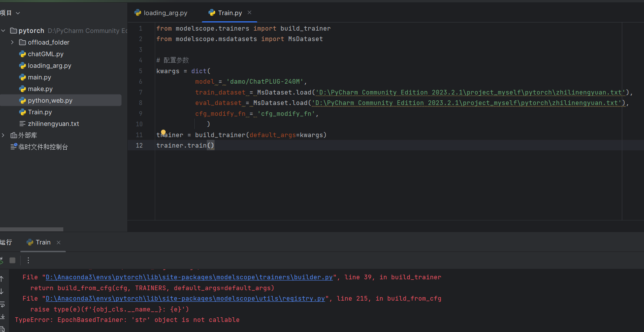Close the Train.py editor tab
This screenshot has width=644, height=332.
(x=249, y=12)
